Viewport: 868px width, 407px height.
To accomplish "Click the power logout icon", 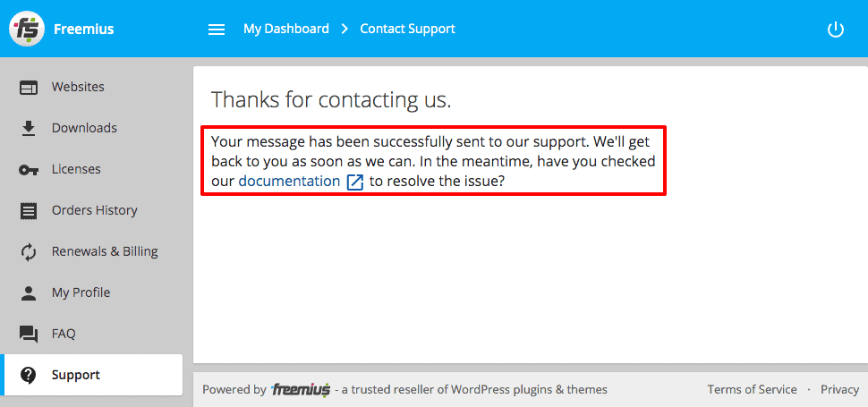I will pos(836,30).
